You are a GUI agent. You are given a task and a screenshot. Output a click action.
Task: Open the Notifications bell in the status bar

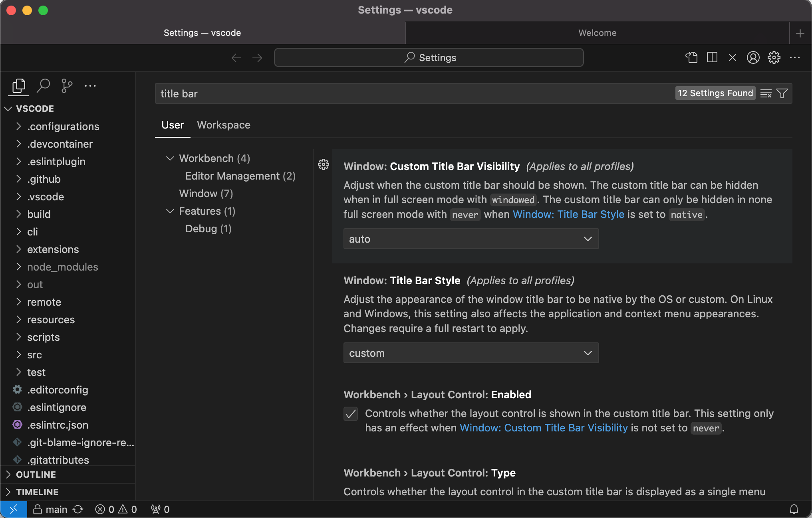[795, 509]
